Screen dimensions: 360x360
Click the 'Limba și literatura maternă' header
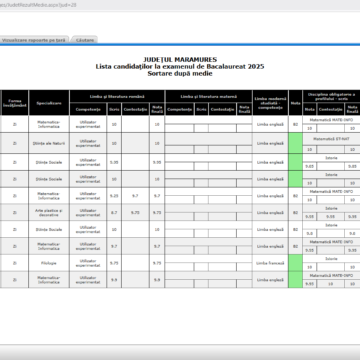tap(209, 96)
